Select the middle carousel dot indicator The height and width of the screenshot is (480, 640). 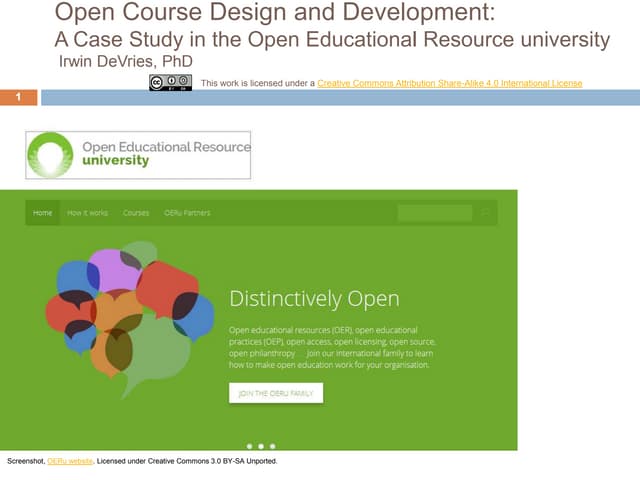[260, 445]
